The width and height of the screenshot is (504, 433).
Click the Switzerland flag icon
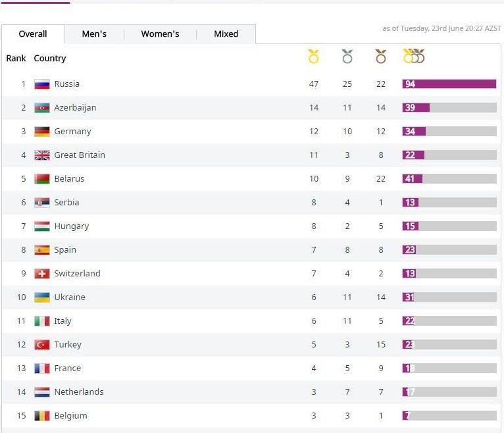42,274
